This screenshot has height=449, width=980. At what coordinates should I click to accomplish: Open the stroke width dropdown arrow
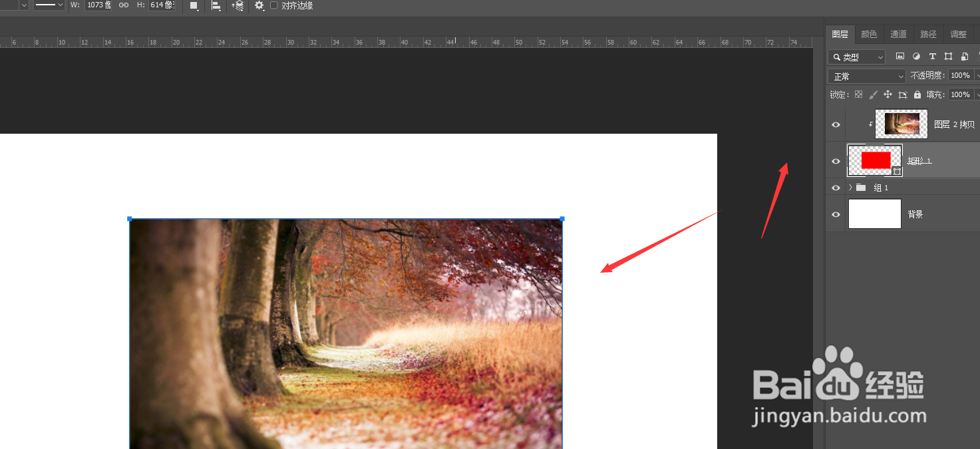coord(24,5)
